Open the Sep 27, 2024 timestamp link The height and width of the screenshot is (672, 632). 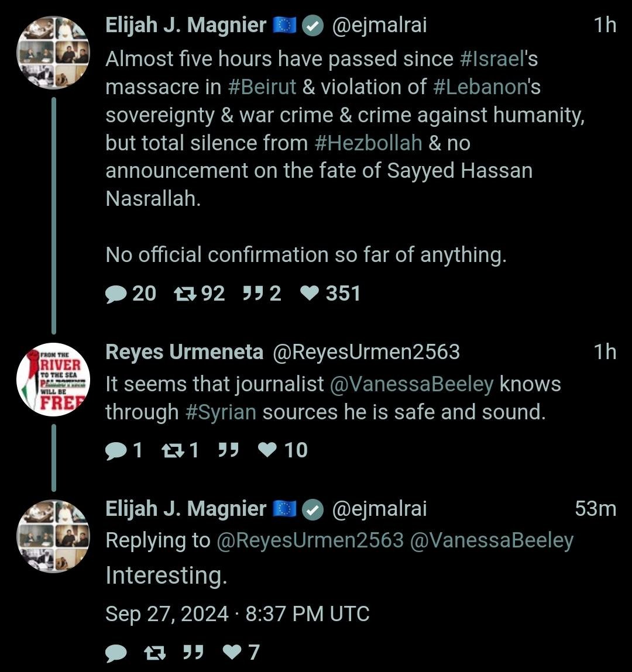coord(237,614)
